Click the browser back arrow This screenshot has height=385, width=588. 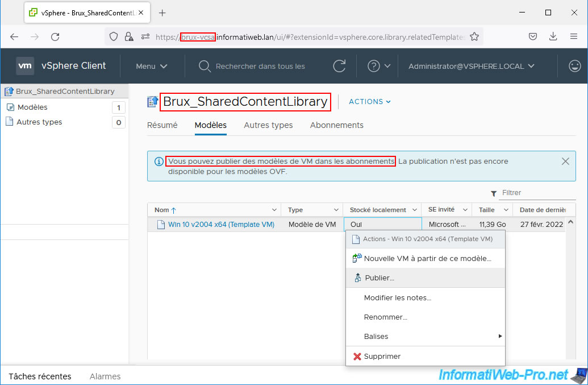point(14,37)
